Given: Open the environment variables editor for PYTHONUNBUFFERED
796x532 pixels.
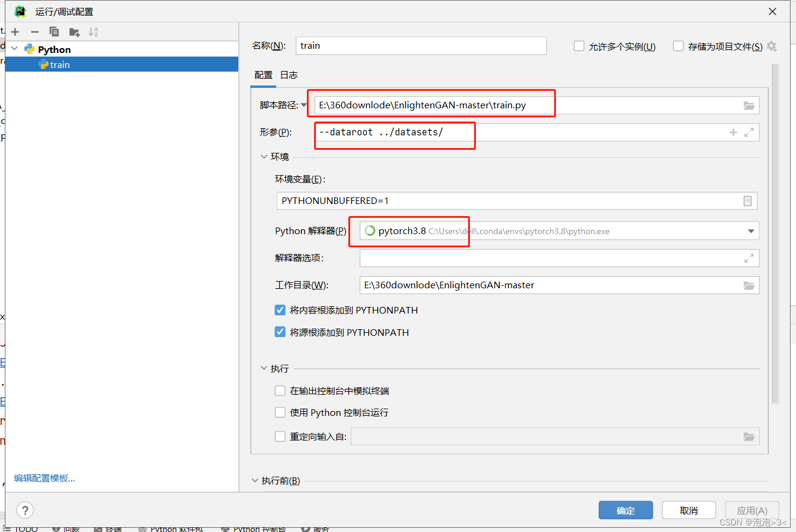Looking at the screenshot, I should tap(749, 200).
